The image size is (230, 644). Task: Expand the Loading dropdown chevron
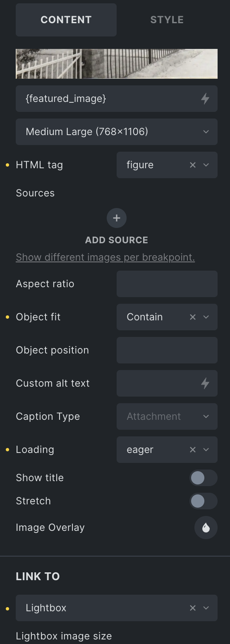coord(206,450)
